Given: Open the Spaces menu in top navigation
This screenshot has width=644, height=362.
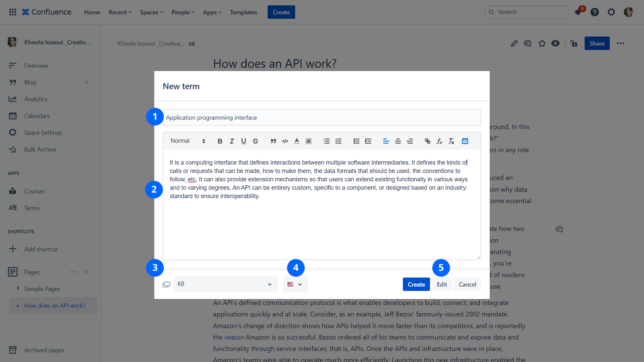Looking at the screenshot, I should coord(151,12).
